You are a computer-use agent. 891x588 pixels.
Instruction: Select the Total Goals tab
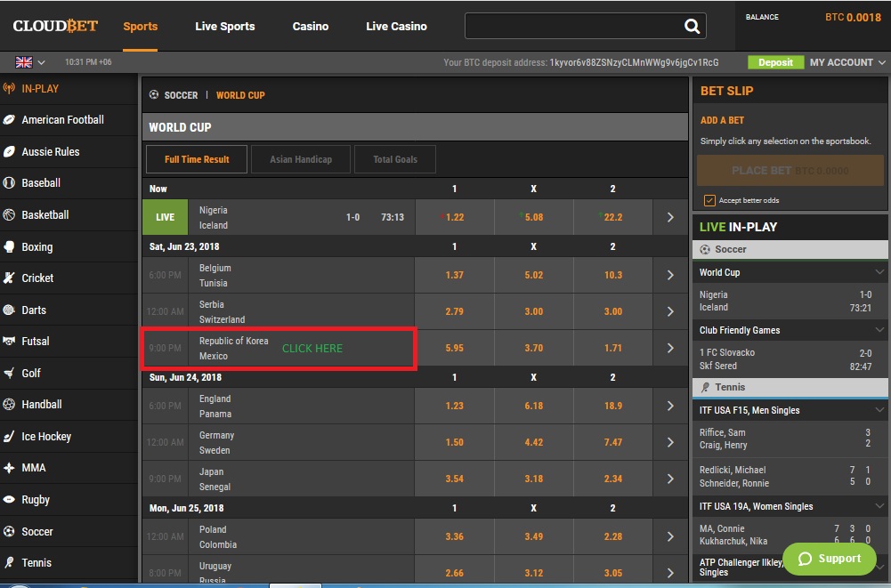tap(395, 159)
